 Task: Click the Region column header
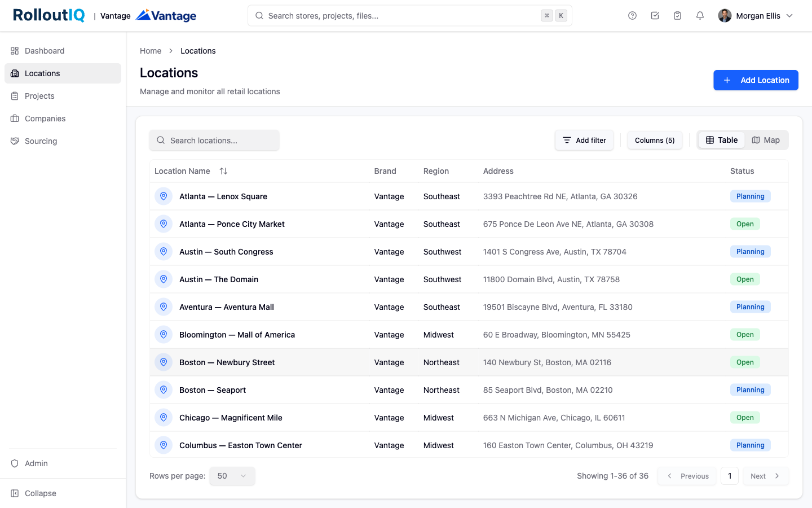(x=436, y=171)
